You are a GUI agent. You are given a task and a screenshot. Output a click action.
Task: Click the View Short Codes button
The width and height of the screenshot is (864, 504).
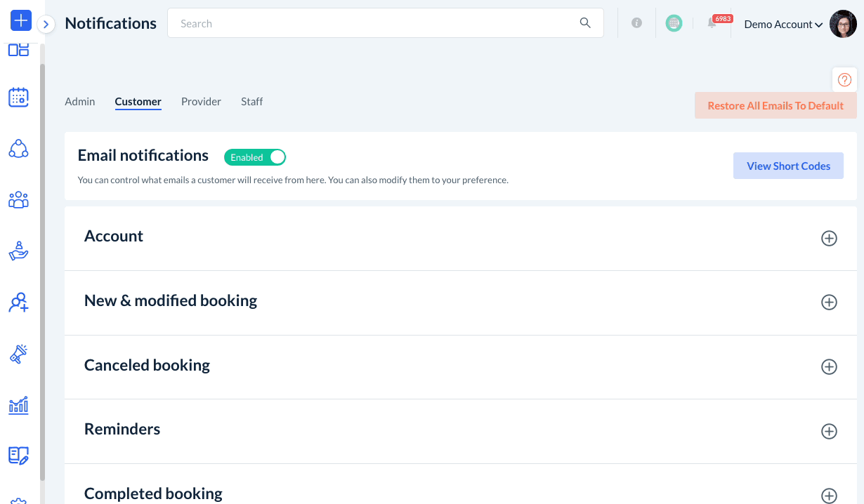coord(788,166)
